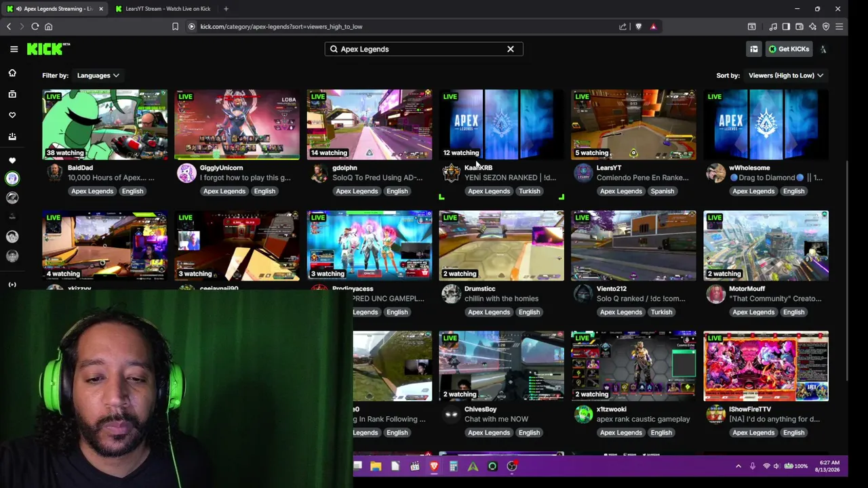Image resolution: width=868 pixels, height=488 pixels.
Task: Switch to the Apex Legends Streaming tab
Action: pos(54,9)
